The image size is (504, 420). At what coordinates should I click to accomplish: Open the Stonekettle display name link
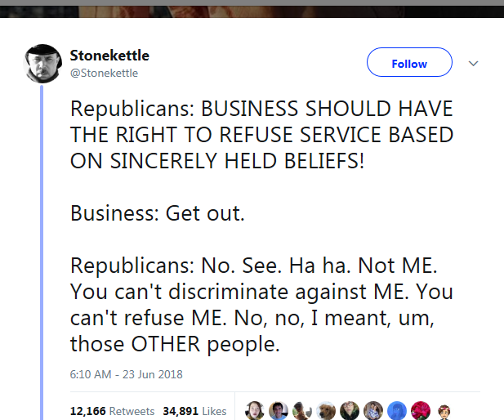pos(109,56)
